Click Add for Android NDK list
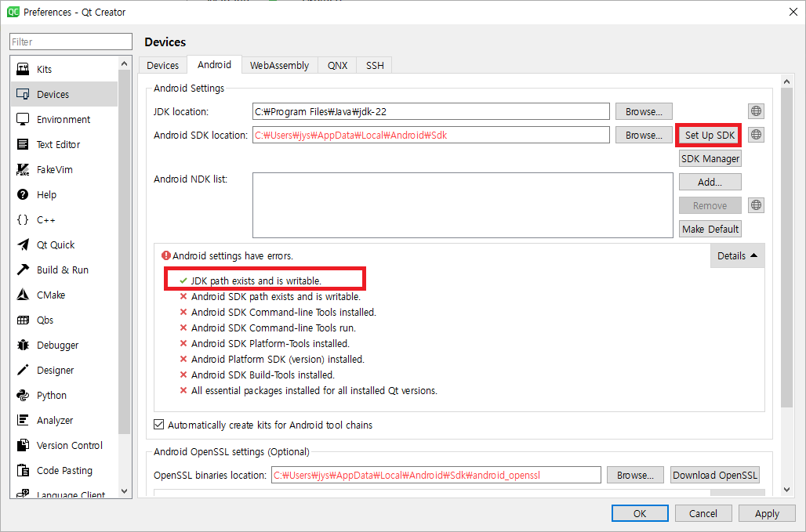The height and width of the screenshot is (532, 806). [710, 182]
